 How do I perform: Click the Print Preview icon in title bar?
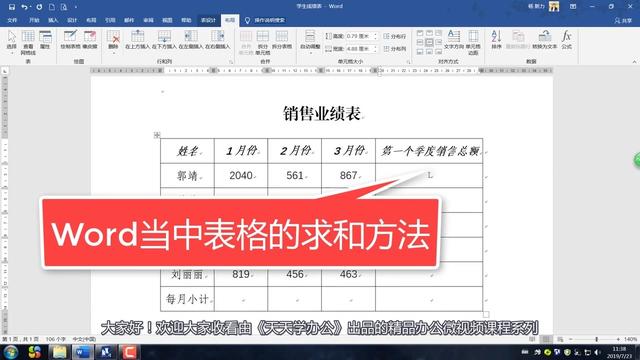tap(64, 7)
